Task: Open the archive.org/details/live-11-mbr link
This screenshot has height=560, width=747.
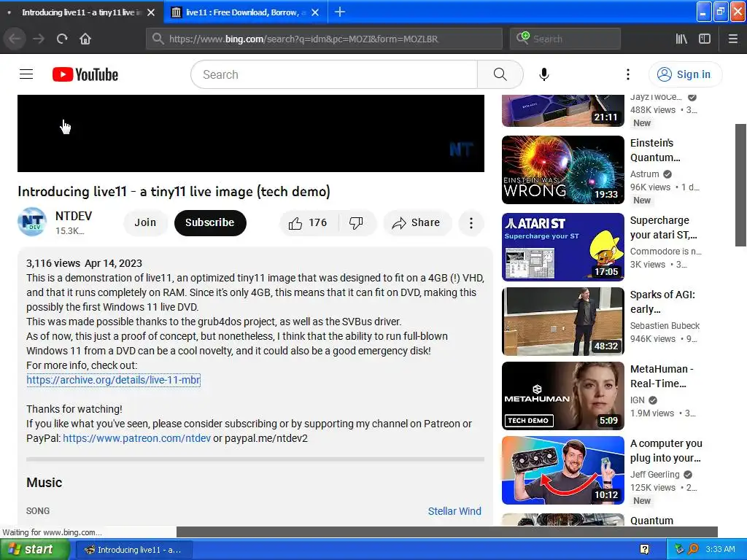Action: click(113, 380)
